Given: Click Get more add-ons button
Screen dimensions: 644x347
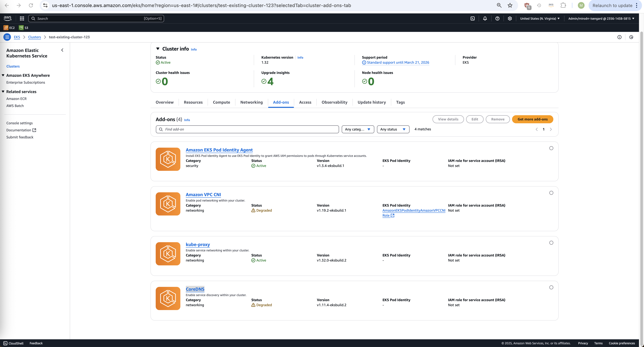Looking at the screenshot, I should tap(532, 119).
